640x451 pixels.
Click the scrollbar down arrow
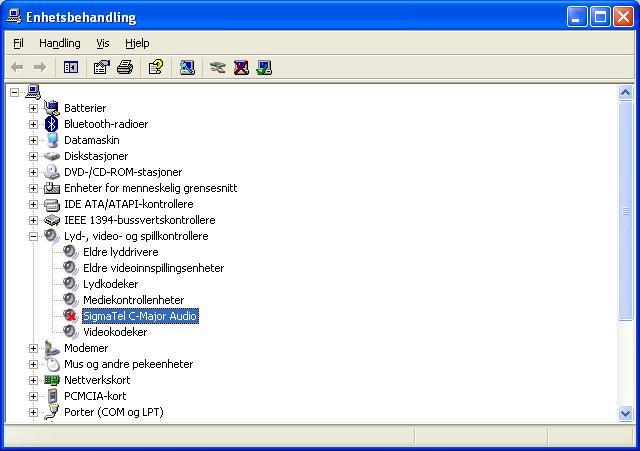point(625,413)
